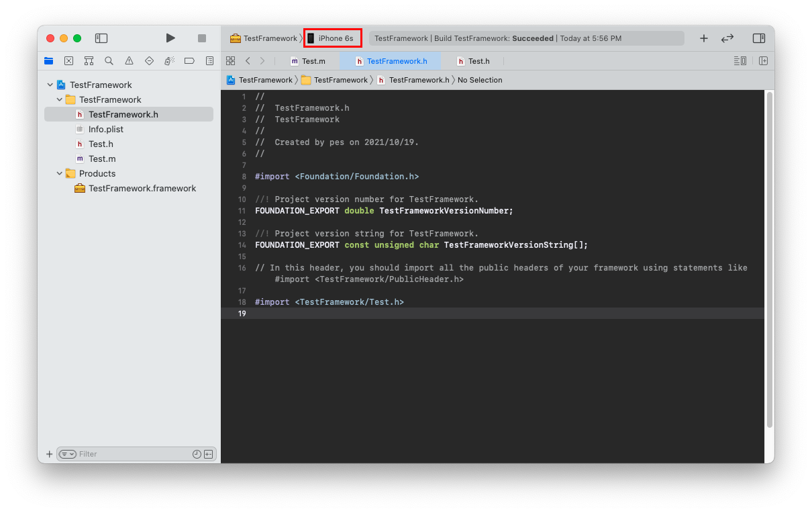Screen dimensions: 812x513
Task: Go forward using the right chevron
Action: [262, 60]
